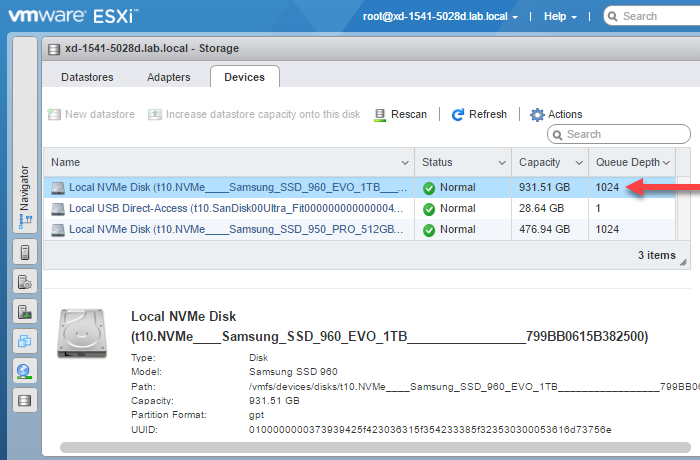700x460 pixels.
Task: Click the xd-1541-5028d.lab.local - Storage title
Action: click(152, 48)
